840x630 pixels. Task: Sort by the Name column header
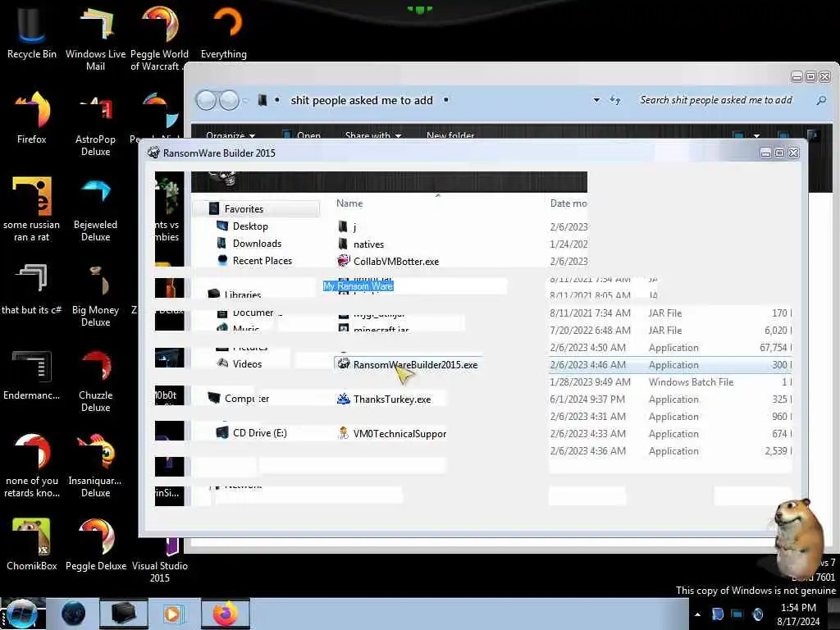point(349,203)
